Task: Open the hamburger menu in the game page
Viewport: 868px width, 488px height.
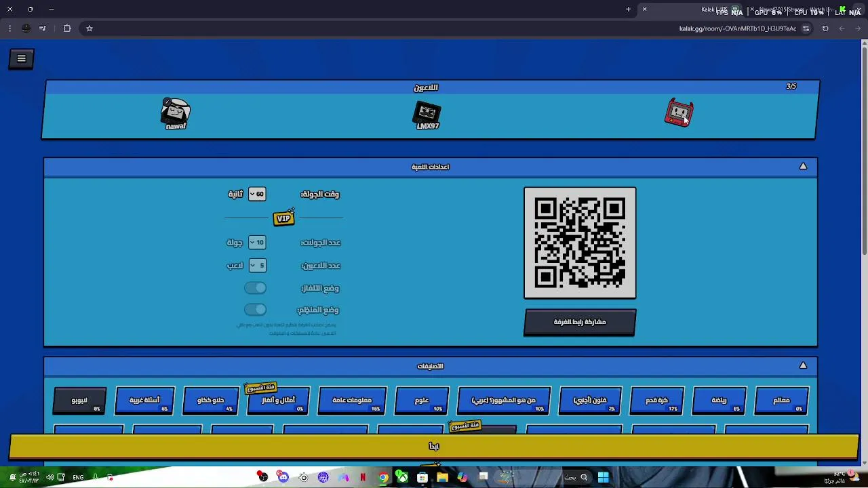Action: [x=21, y=59]
